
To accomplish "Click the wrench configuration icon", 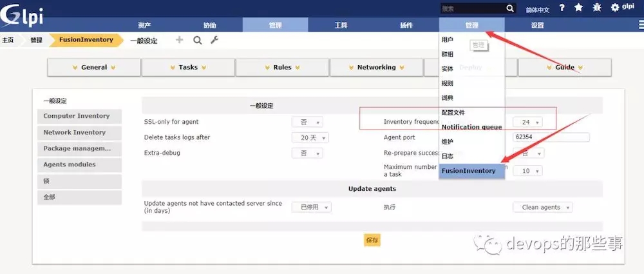I will click(x=214, y=40).
